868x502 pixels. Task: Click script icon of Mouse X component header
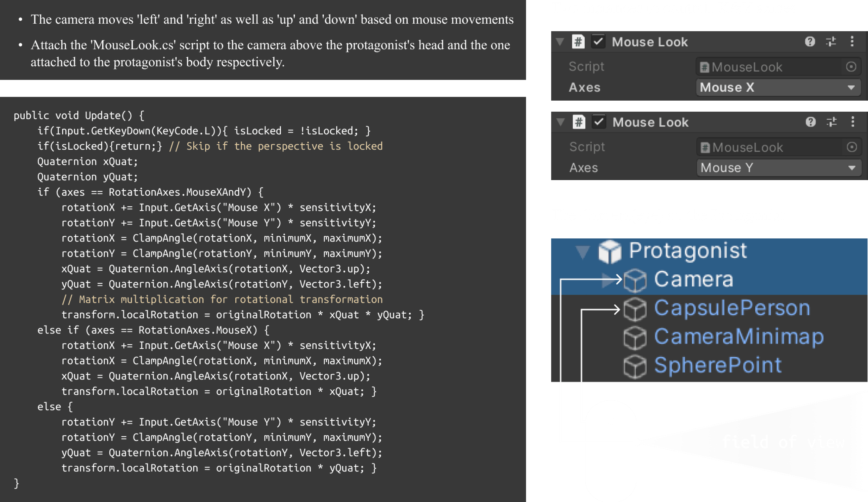point(578,42)
